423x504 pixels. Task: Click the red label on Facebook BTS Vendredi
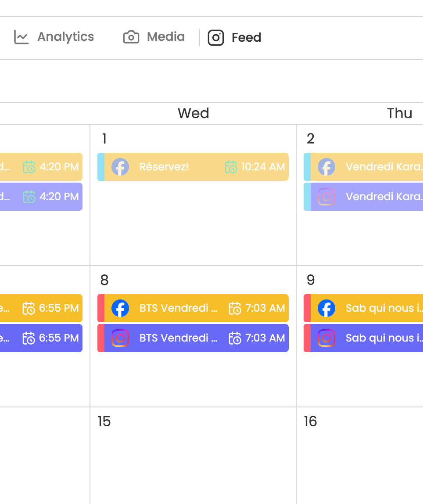(x=101, y=308)
